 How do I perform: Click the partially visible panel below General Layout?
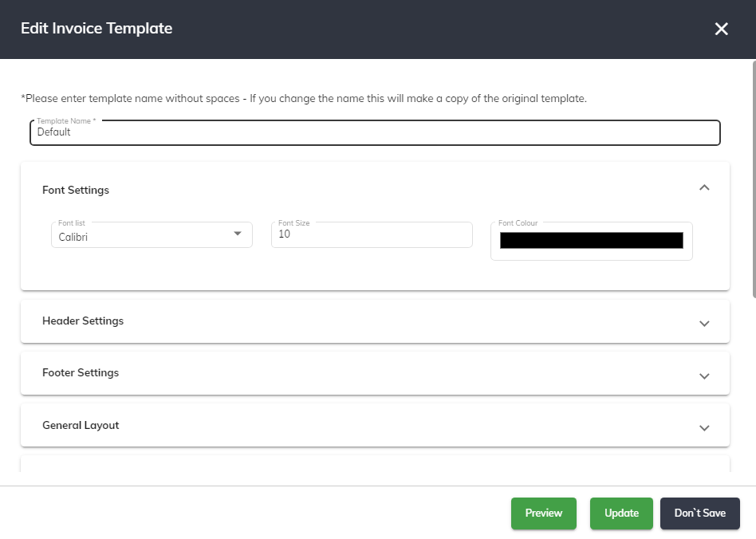pyautogui.click(x=375, y=464)
